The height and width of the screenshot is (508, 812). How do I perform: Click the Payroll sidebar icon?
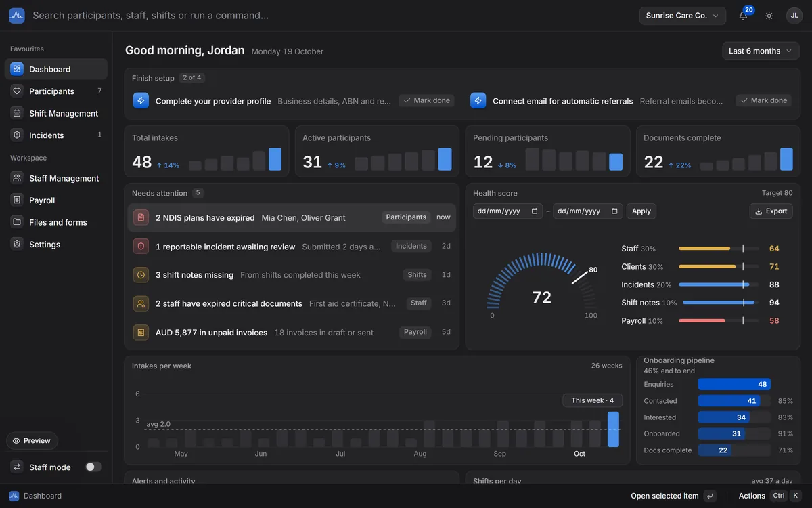click(x=17, y=200)
